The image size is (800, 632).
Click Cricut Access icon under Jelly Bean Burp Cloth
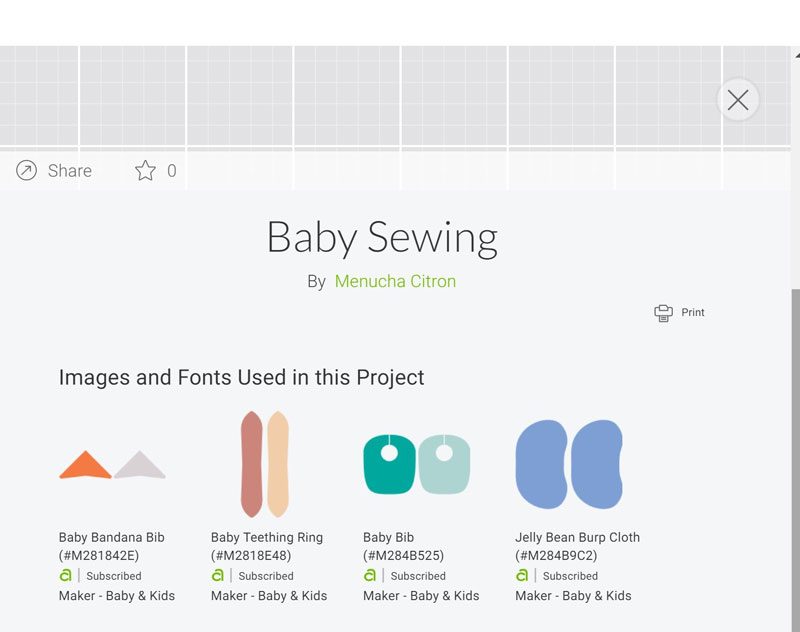521,575
